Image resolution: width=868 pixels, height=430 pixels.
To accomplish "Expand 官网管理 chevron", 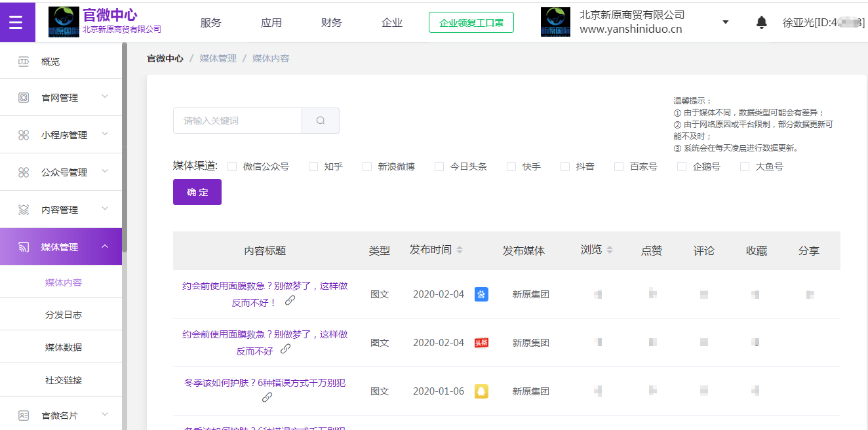I will pyautogui.click(x=105, y=97).
